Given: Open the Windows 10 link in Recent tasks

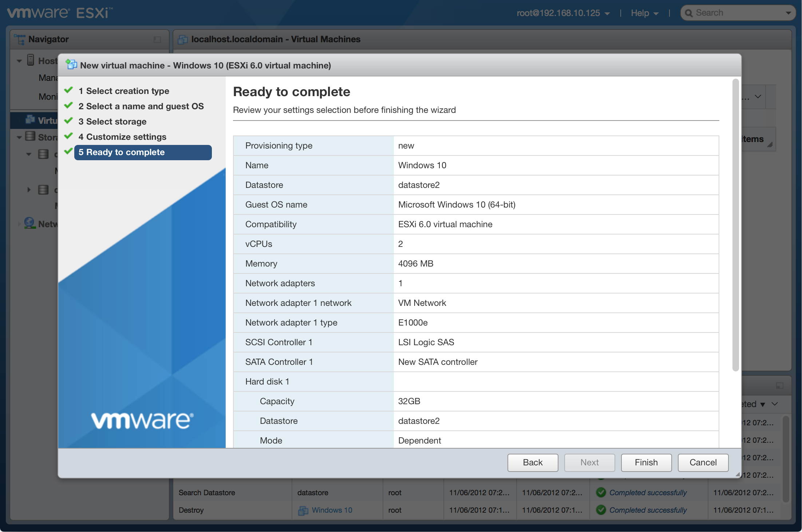Looking at the screenshot, I should point(332,510).
